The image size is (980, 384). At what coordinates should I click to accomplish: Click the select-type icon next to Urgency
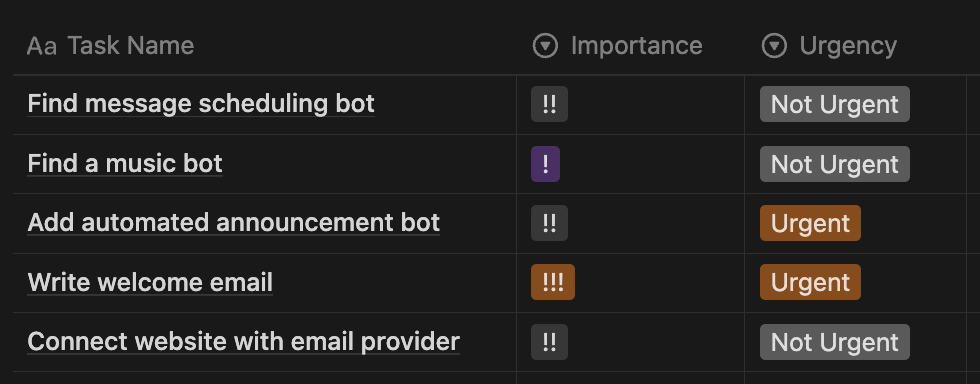tap(774, 46)
